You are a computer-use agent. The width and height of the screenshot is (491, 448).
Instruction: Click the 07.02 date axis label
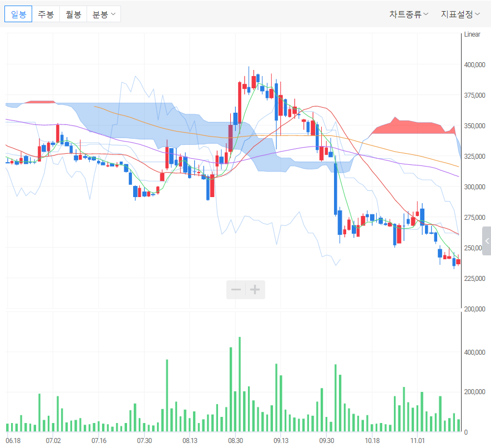point(53,440)
